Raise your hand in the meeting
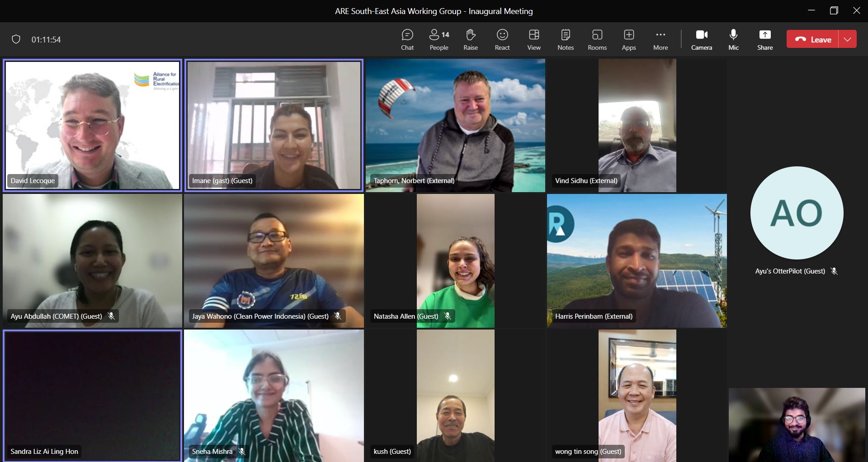 [470, 39]
